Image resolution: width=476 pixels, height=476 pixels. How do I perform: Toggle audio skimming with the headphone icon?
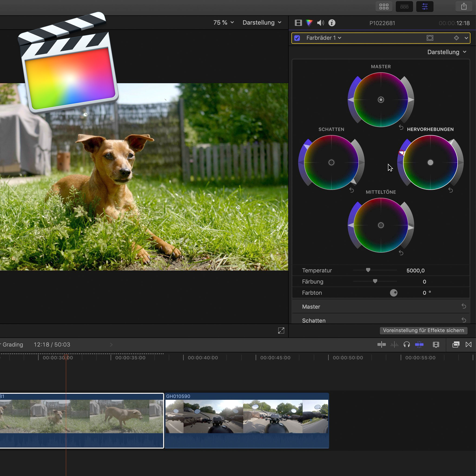tap(407, 345)
